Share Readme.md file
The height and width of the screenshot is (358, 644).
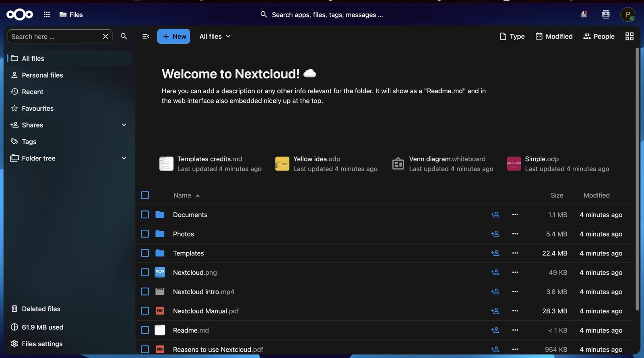tap(495, 330)
